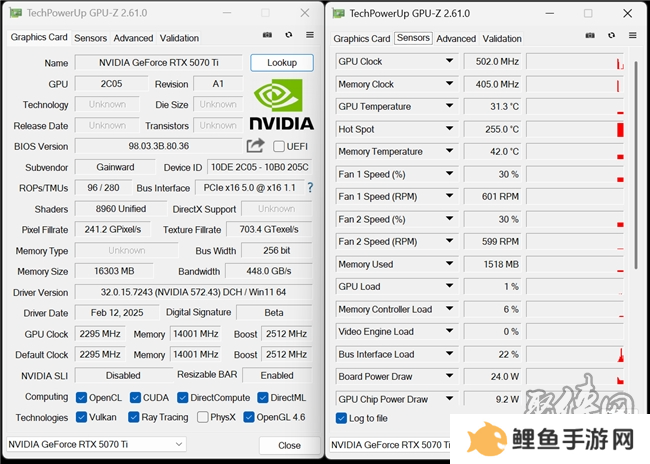This screenshot has height=464, width=650.
Task: Click Bus Interface question mark help icon
Action: coord(310,188)
